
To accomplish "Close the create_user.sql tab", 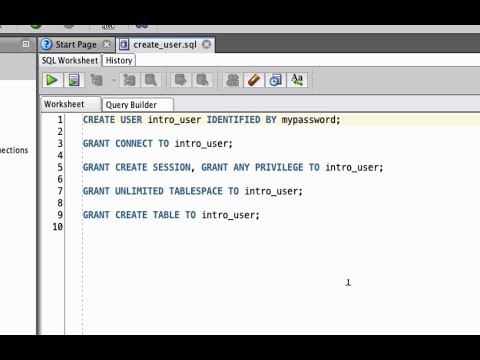I will [207, 44].
